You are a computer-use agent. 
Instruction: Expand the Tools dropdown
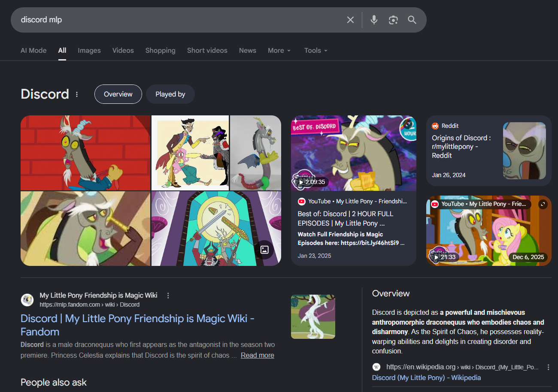316,50
